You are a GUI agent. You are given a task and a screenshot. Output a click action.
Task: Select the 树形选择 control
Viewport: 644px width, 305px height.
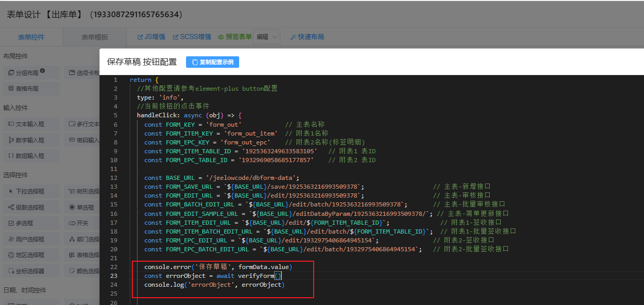click(83, 191)
